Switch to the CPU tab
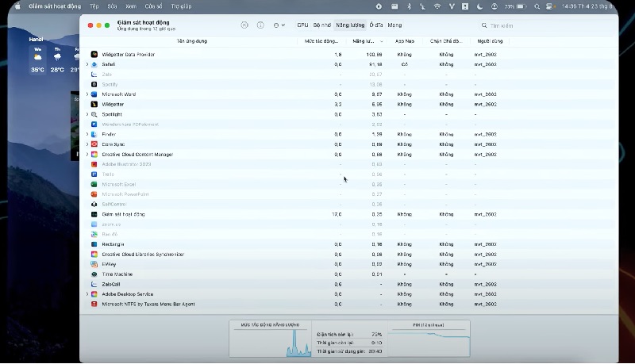The height and width of the screenshot is (364, 635). 302,25
